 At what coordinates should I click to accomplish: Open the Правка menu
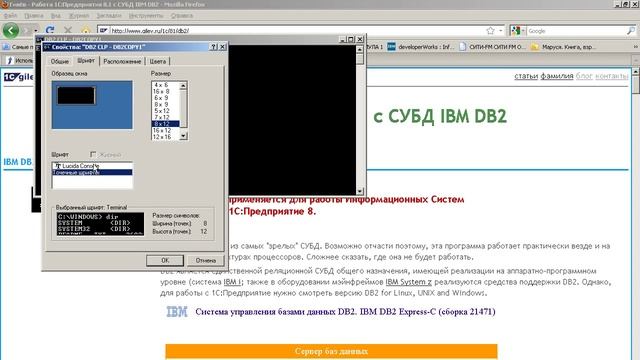coord(33,16)
